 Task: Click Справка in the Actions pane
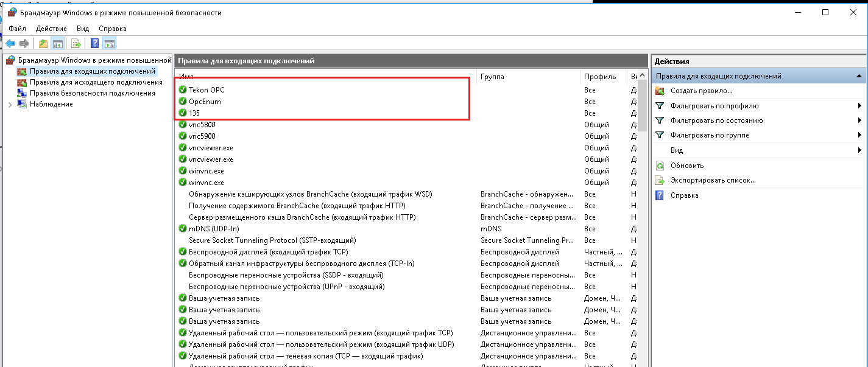pos(684,195)
